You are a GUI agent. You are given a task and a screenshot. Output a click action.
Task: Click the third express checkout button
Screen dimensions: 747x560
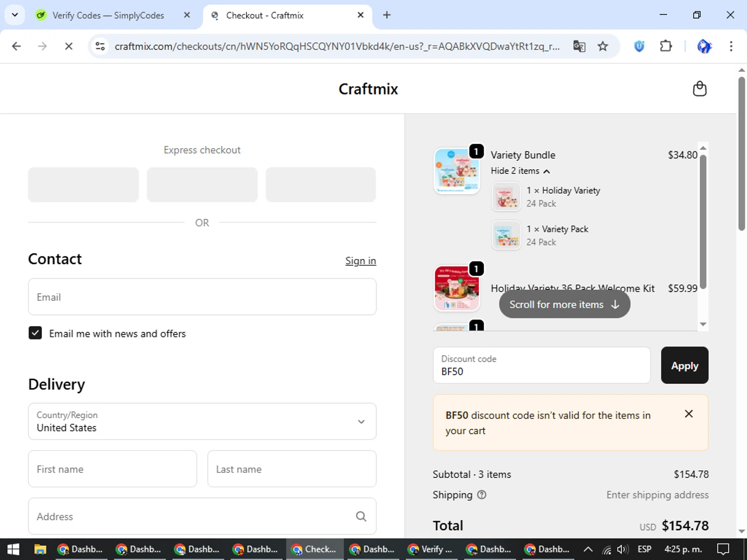pyautogui.click(x=321, y=185)
